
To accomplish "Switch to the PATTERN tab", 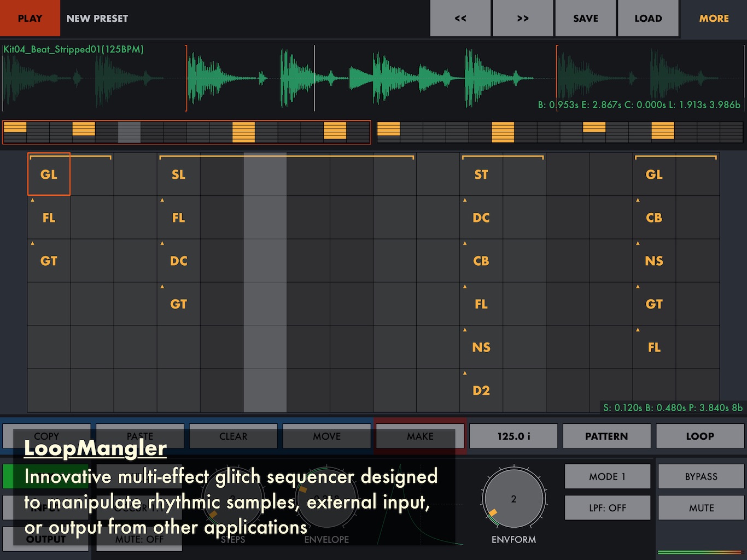I will tap(606, 436).
